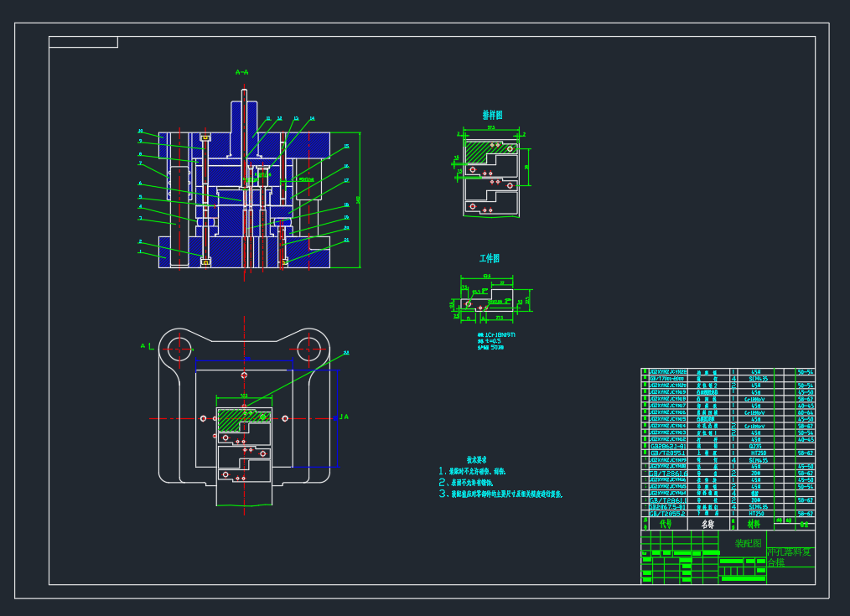
Task: Click part callout number 1 on section view
Action: pos(140,251)
